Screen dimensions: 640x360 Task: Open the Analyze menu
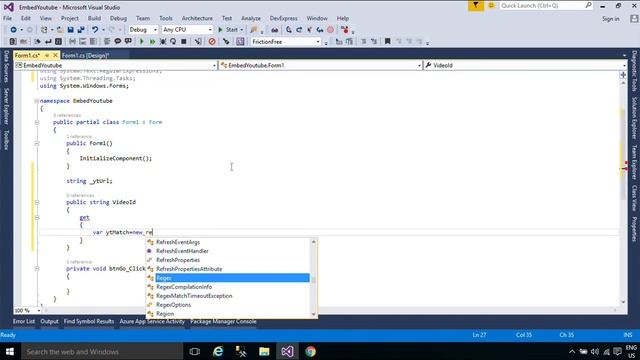click(251, 18)
